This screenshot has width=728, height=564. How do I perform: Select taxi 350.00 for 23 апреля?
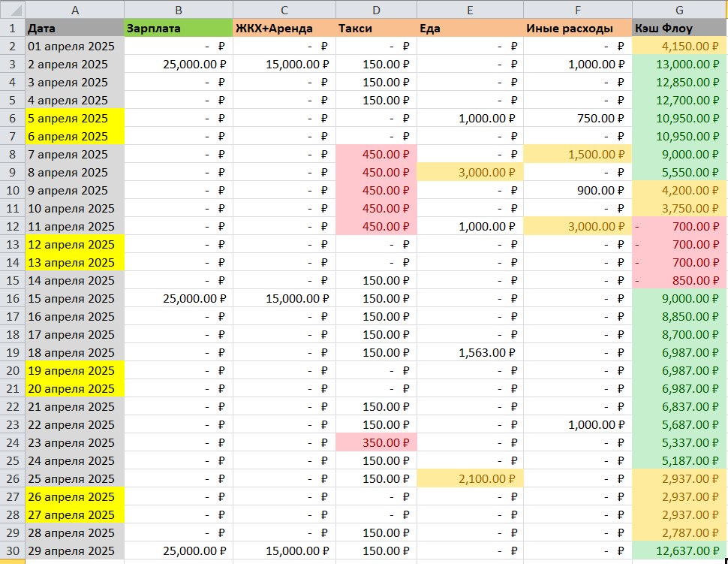coord(376,442)
